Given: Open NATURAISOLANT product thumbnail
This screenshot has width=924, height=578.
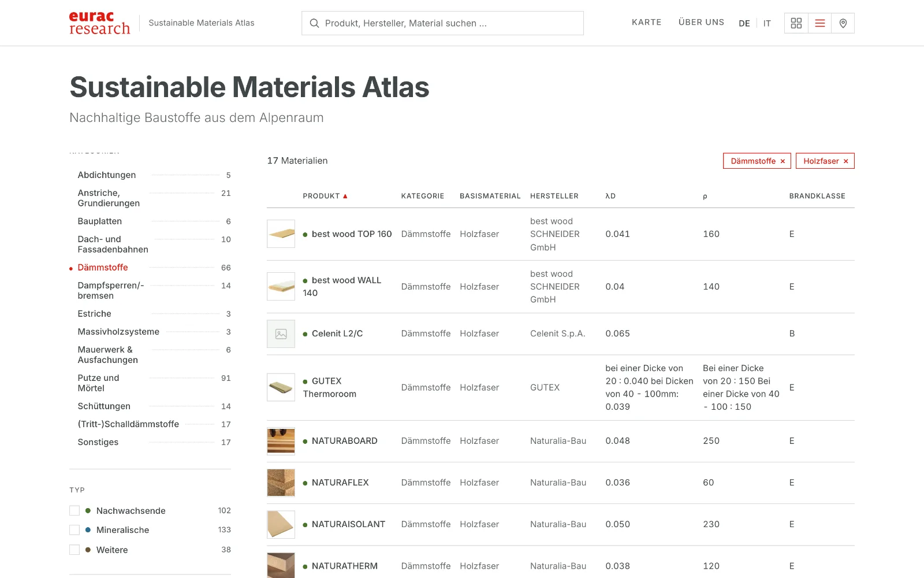Looking at the screenshot, I should [281, 524].
